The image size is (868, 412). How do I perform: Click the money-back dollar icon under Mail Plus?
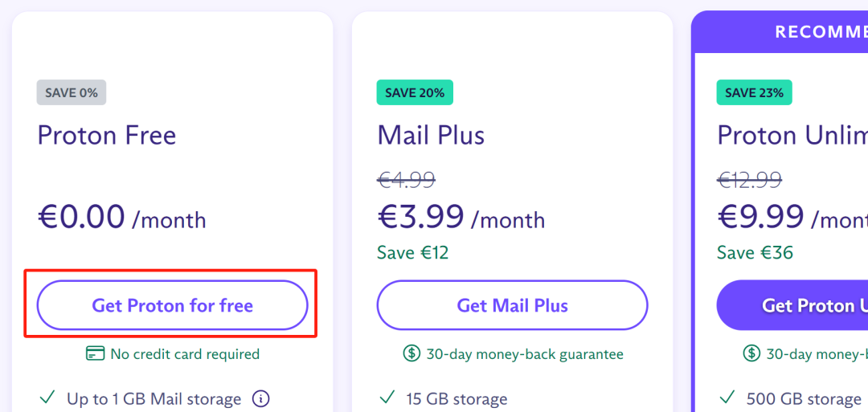(x=411, y=353)
